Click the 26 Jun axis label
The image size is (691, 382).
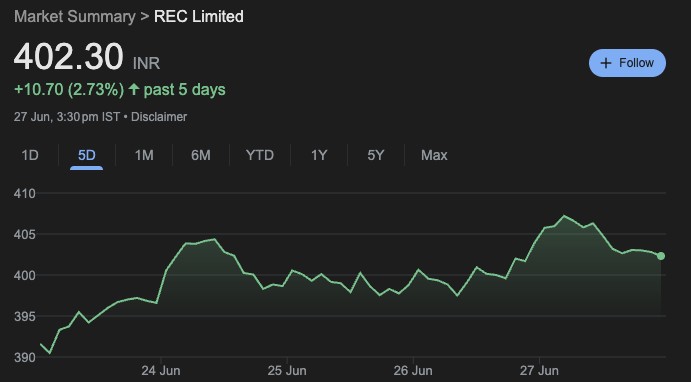click(413, 371)
